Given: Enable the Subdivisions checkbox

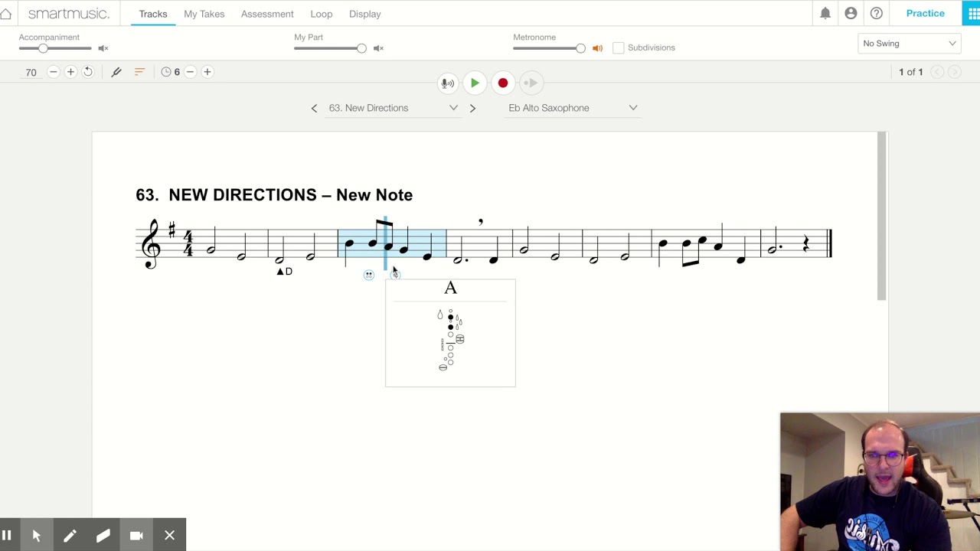Looking at the screenshot, I should tap(619, 47).
